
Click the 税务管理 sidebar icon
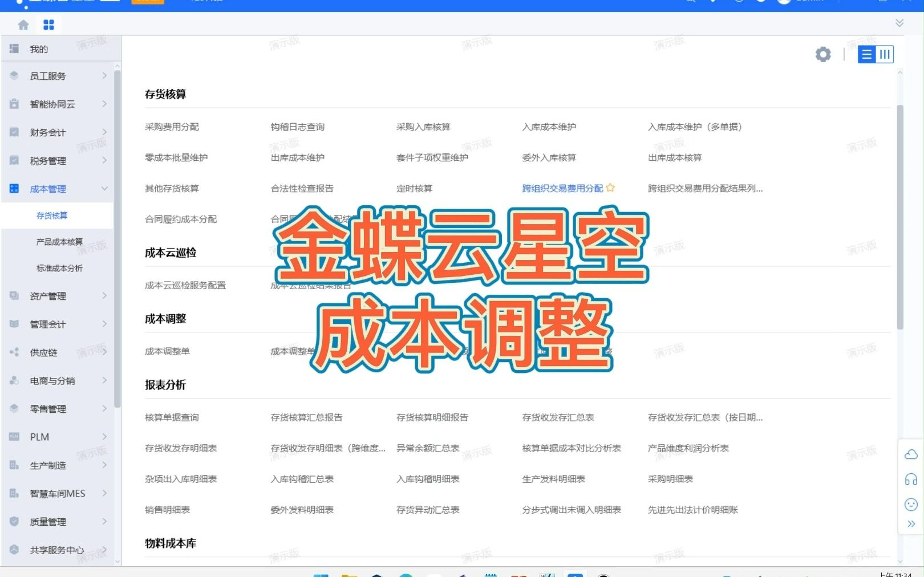pyautogui.click(x=14, y=160)
